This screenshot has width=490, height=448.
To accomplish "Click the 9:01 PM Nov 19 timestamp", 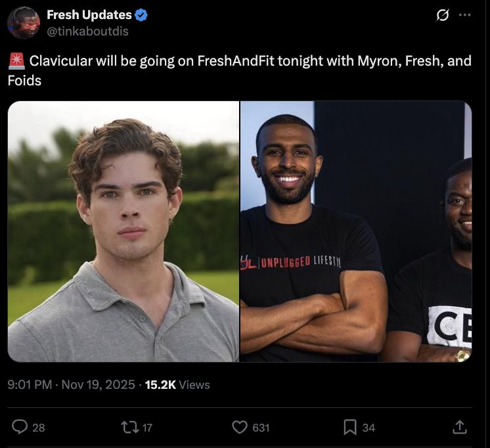I will 72,385.
